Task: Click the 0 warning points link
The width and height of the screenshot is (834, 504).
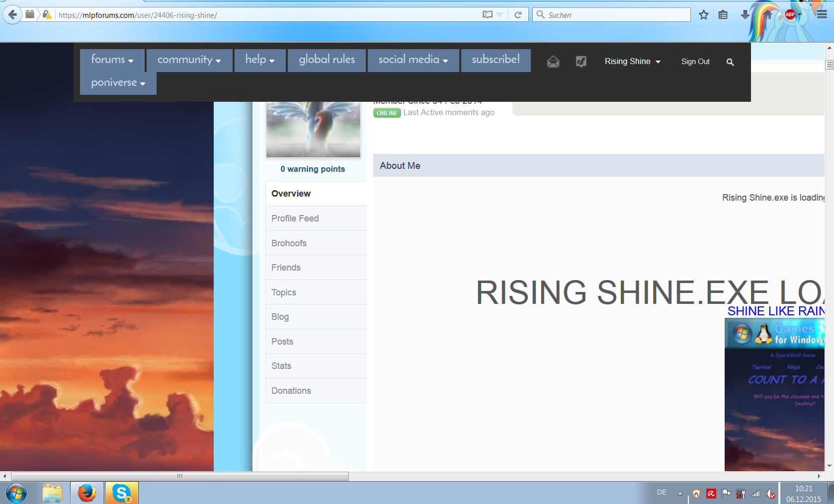Action: pos(313,169)
